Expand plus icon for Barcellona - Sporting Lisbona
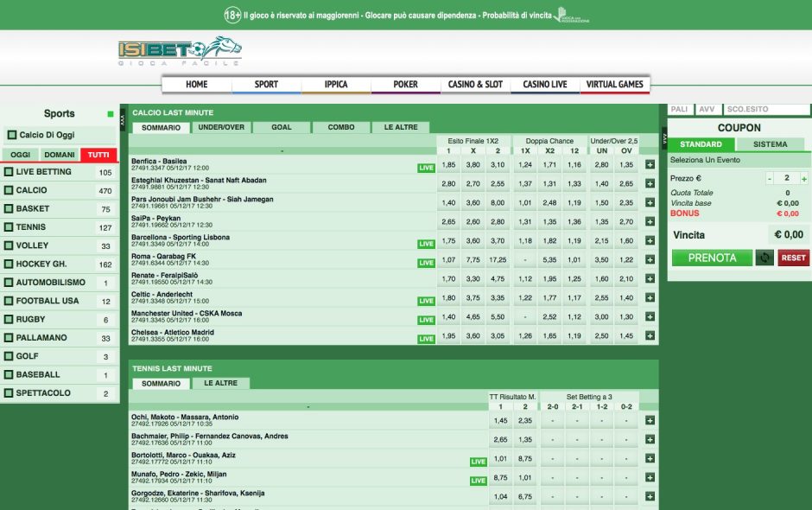Screen dimensions: 812x510 click(650, 240)
